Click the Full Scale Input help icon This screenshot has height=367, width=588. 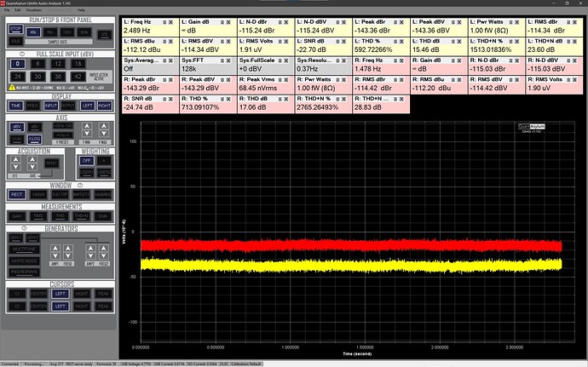[22, 54]
